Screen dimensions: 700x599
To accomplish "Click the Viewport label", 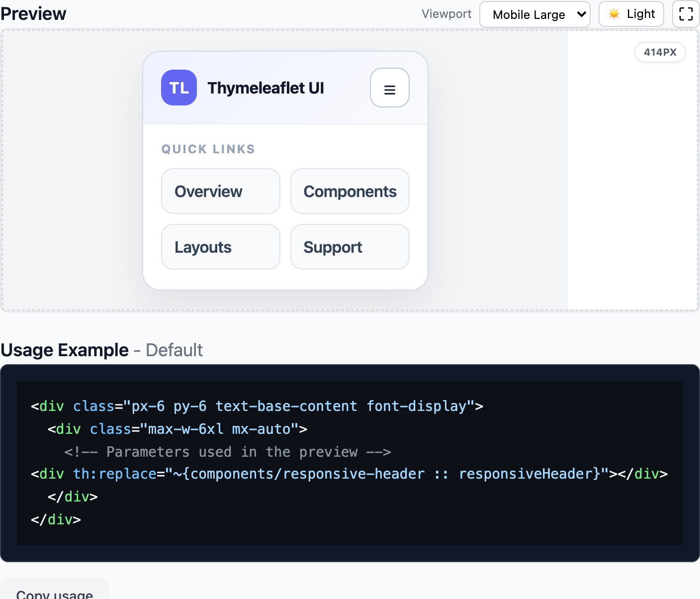I will tap(446, 14).
